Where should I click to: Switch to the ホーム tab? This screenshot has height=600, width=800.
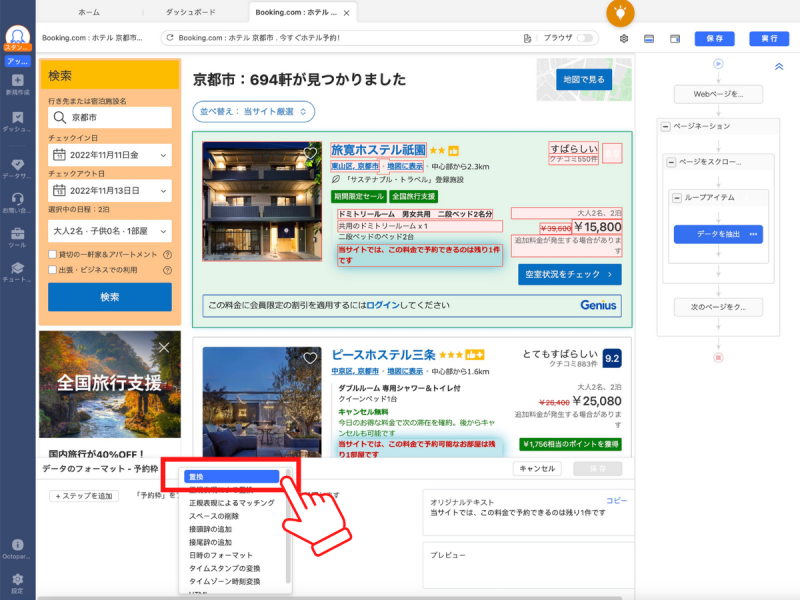click(x=89, y=12)
